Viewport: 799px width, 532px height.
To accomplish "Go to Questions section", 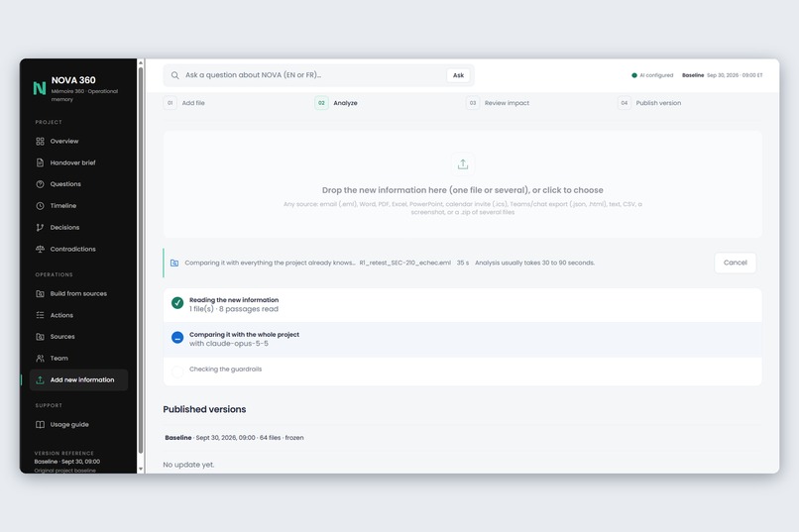I will [78, 184].
